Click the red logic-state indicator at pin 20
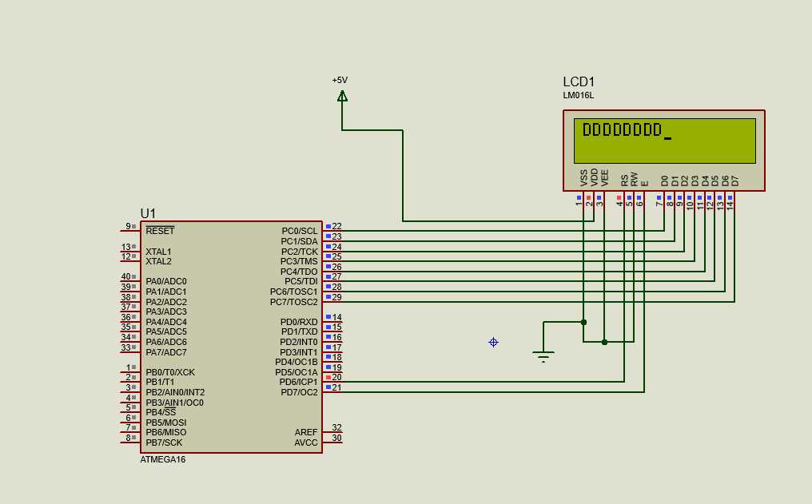The image size is (812, 504). [x=328, y=377]
